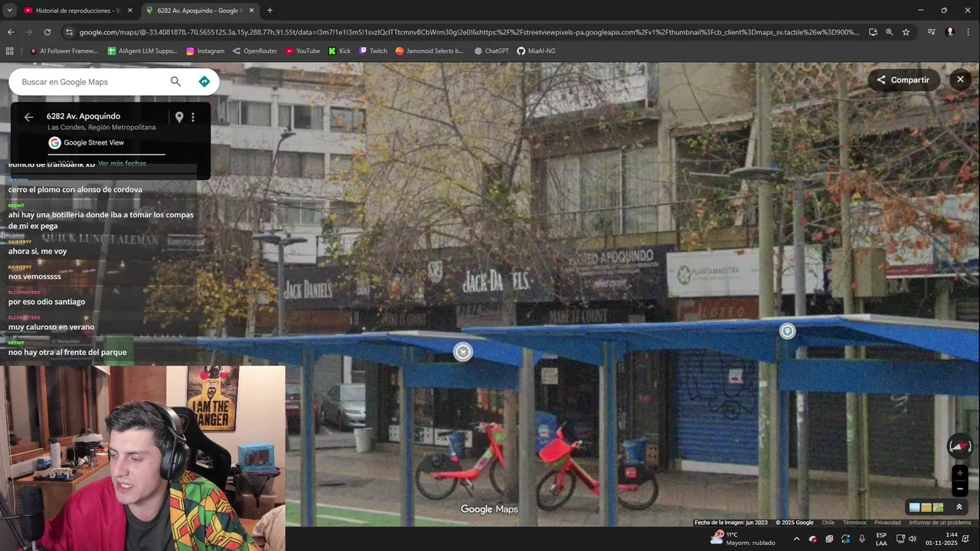Expand the hidden system tray icons chevron
980x551 pixels.
click(796, 539)
